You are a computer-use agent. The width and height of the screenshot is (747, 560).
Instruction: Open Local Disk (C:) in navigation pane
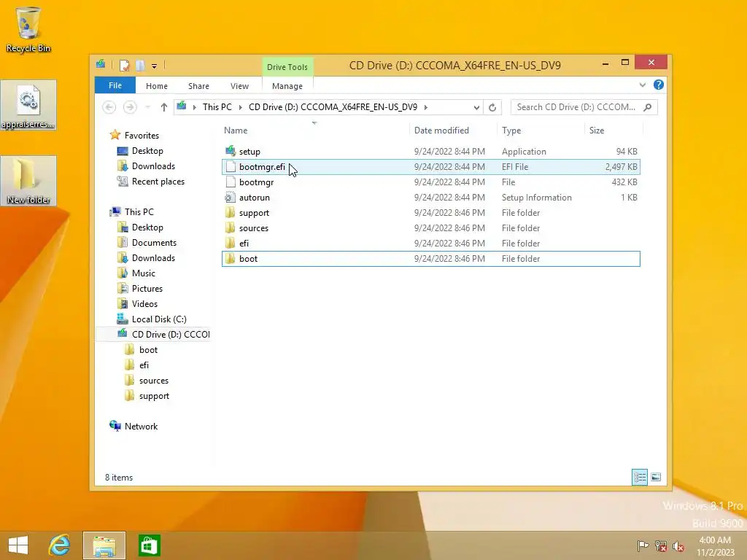coord(159,319)
